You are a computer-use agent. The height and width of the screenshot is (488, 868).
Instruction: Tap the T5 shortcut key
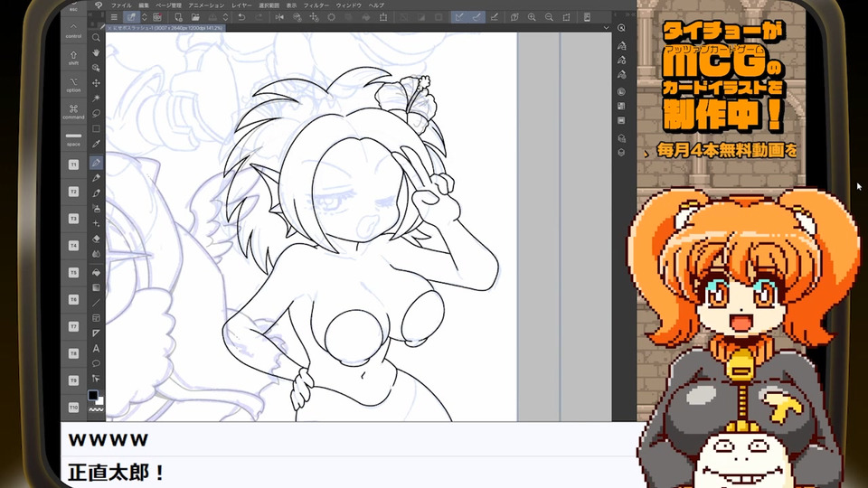pos(73,273)
